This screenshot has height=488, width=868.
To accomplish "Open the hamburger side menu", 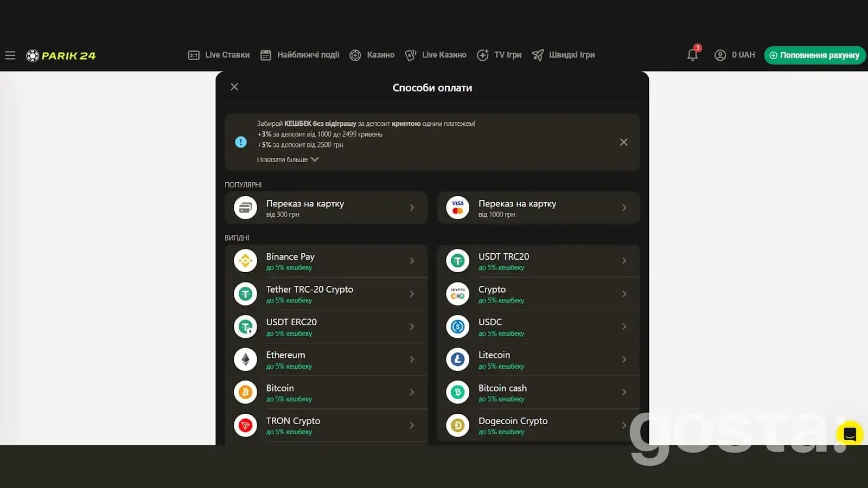I will point(10,55).
